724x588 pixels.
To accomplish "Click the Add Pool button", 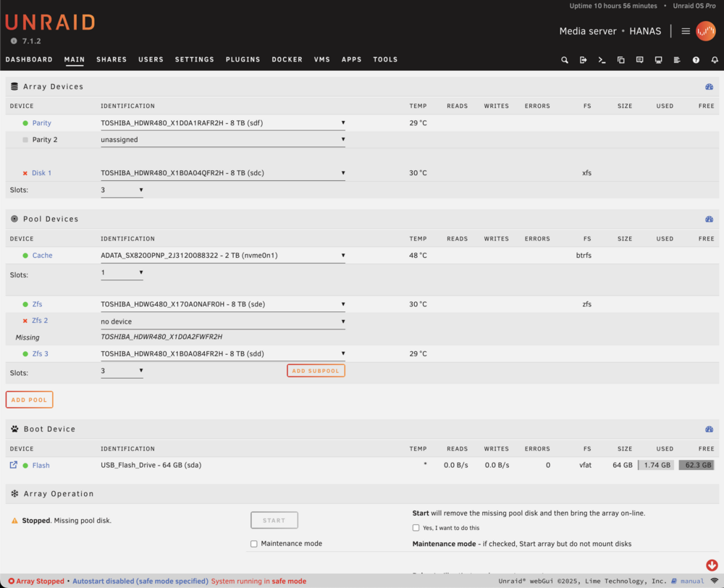I will tap(29, 400).
